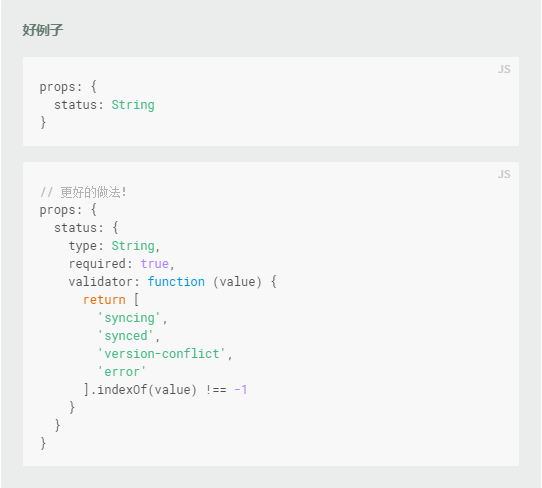Click the 'error' string
Viewport: 542px width, 488px height.
point(122,372)
